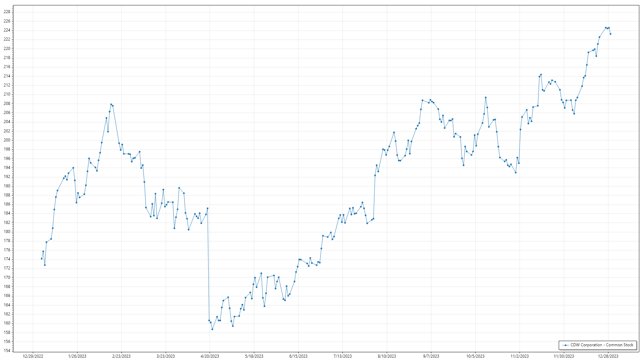
Task: Click the mid-November peak point near 214
Action: (x=541, y=75)
